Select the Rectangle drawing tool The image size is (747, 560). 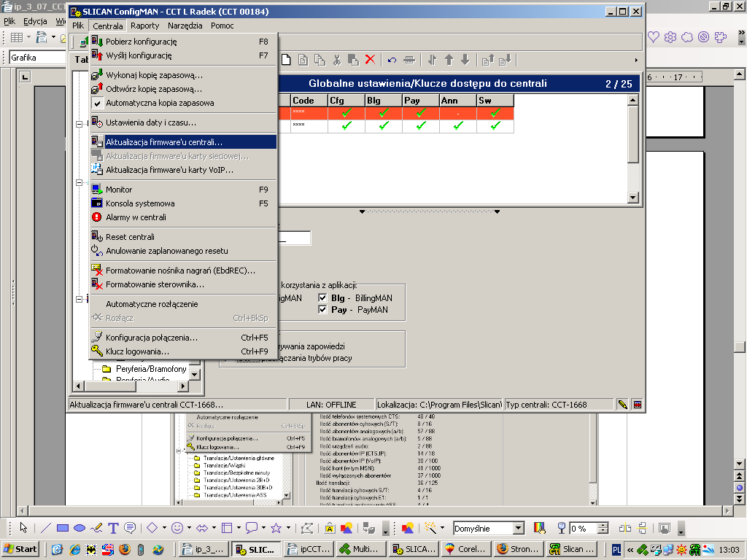(x=63, y=528)
